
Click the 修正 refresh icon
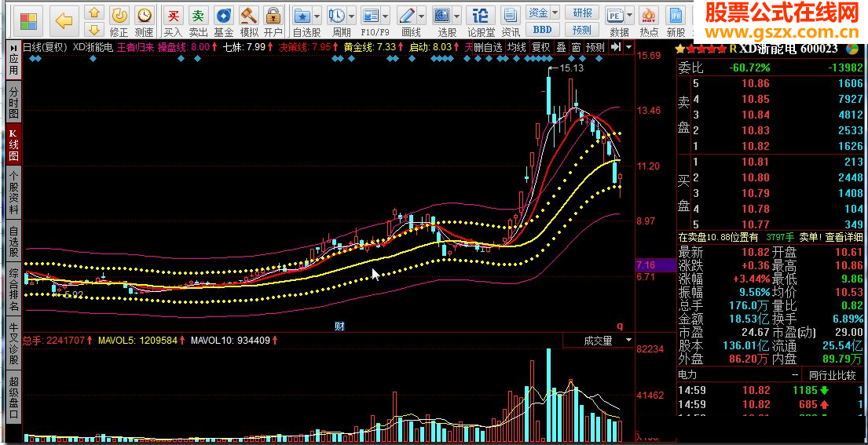(119, 16)
